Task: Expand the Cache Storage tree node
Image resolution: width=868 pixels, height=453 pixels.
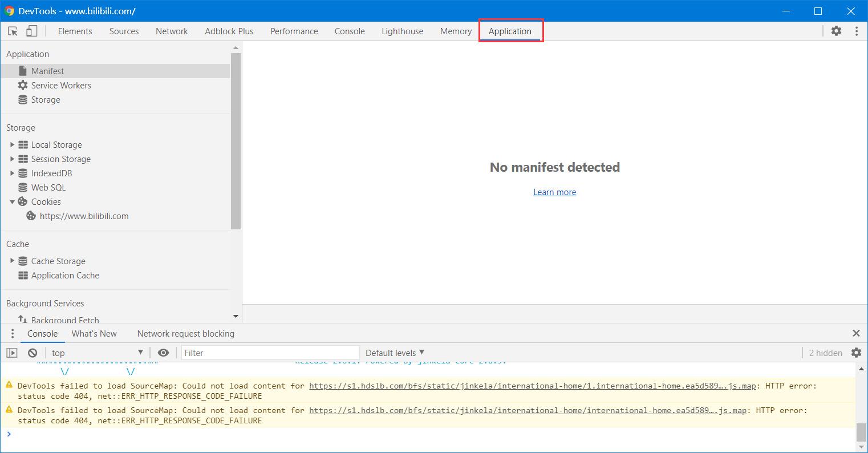Action: [12, 261]
